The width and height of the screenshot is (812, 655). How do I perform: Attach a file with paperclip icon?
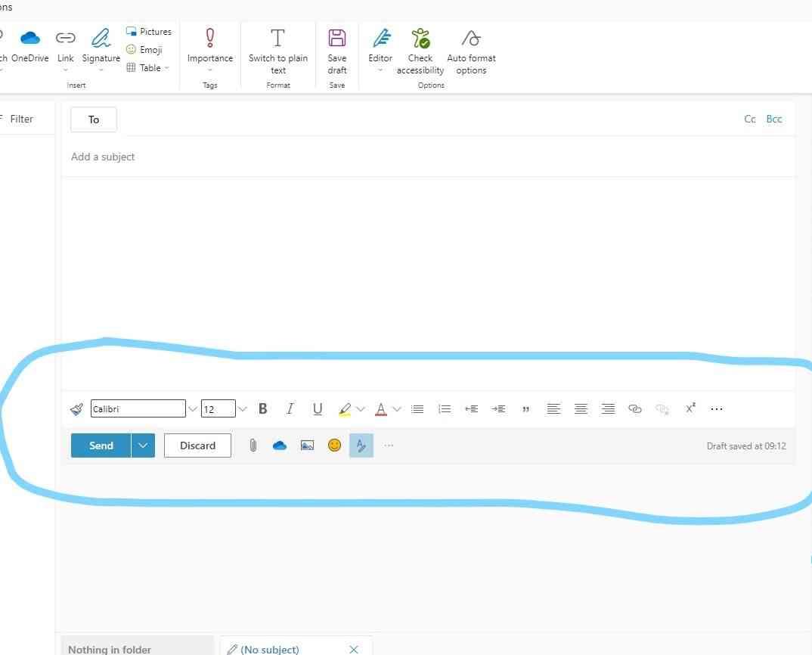[253, 445]
